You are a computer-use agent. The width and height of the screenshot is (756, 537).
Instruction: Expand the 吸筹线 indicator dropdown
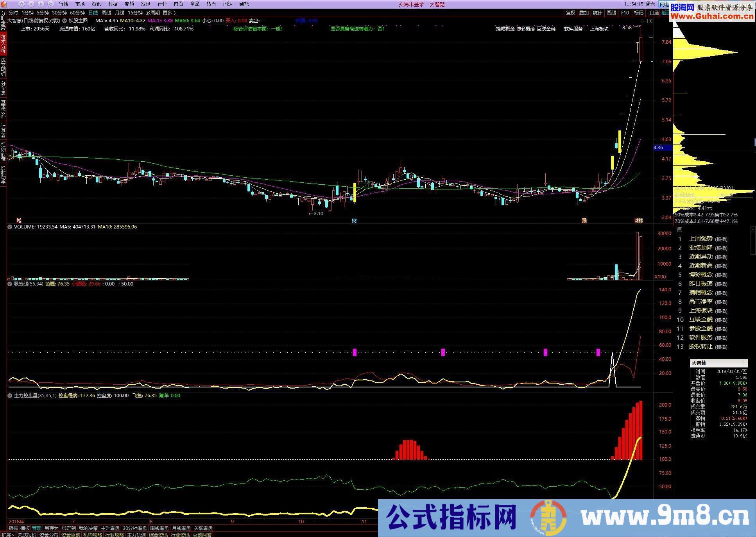click(10, 284)
